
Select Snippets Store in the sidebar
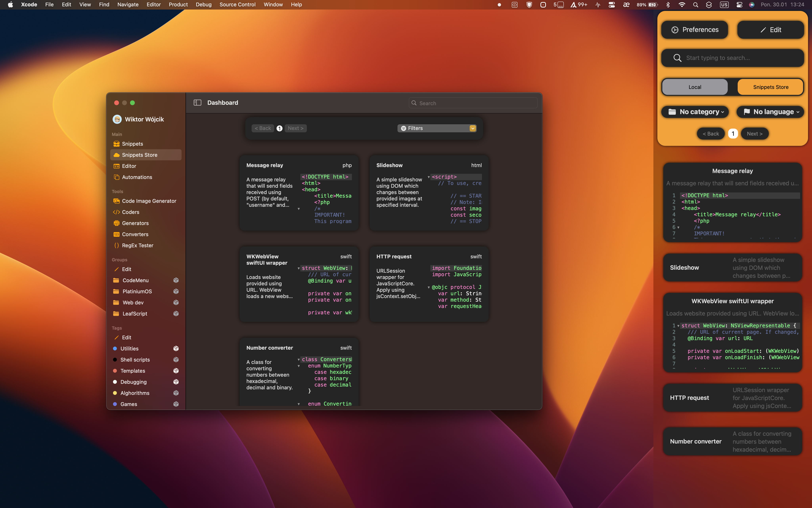click(x=146, y=155)
